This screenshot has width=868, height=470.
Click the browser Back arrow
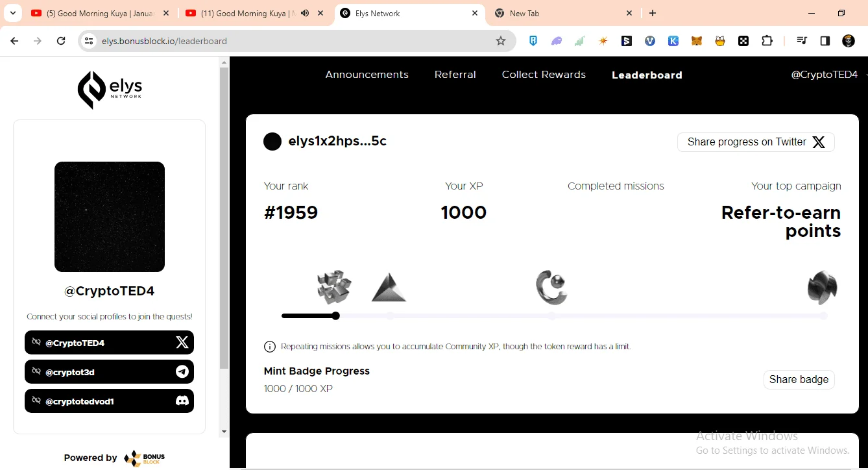(x=14, y=41)
